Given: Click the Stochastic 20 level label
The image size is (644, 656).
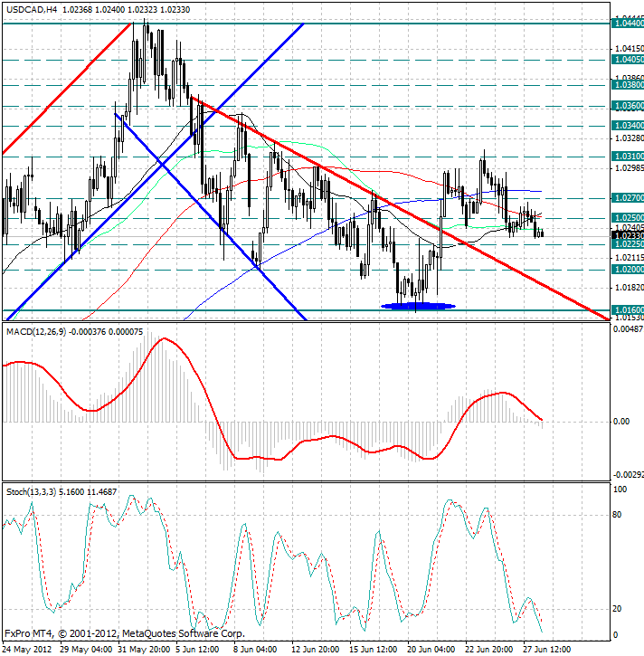Looking at the screenshot, I should click(617, 609).
